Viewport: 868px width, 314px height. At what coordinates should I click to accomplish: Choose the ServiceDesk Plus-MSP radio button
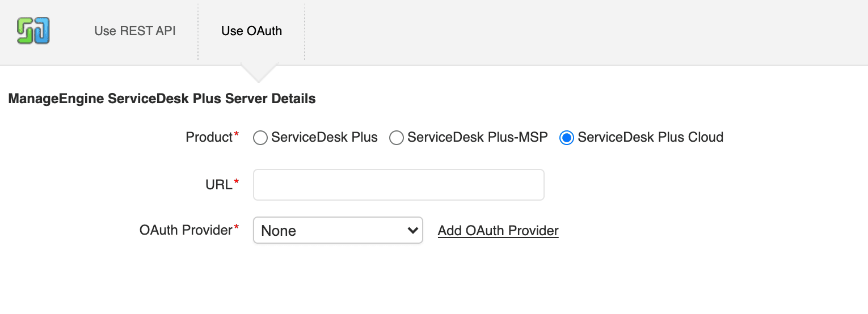pyautogui.click(x=397, y=138)
